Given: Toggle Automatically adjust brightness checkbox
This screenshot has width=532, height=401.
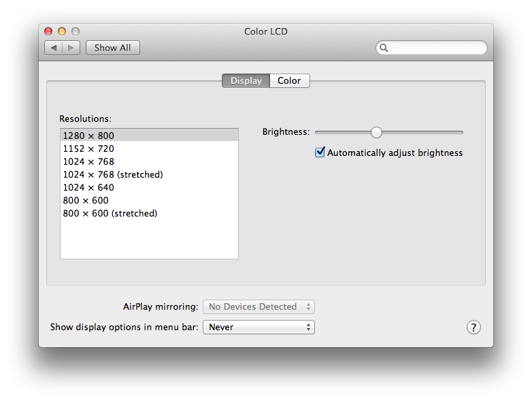Looking at the screenshot, I should pyautogui.click(x=320, y=153).
